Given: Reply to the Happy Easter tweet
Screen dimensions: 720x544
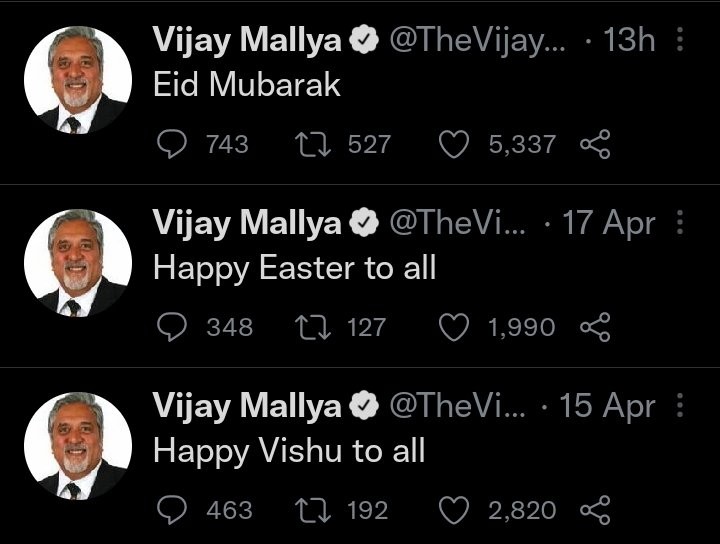Looking at the screenshot, I should [x=173, y=327].
